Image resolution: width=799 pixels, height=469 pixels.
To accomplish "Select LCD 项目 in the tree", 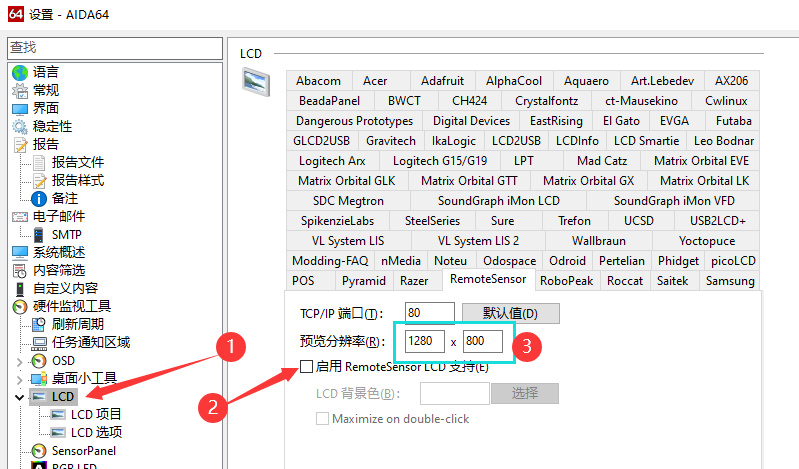I will tap(95, 415).
